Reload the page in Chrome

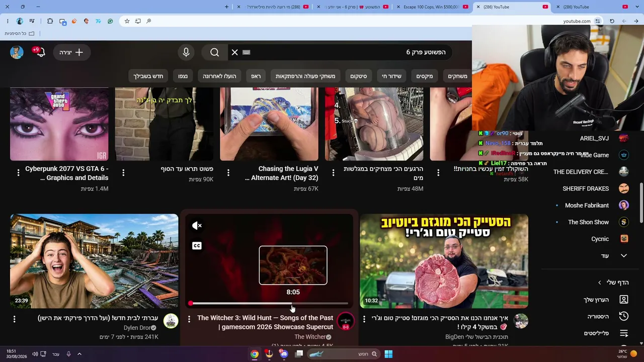(x=612, y=21)
